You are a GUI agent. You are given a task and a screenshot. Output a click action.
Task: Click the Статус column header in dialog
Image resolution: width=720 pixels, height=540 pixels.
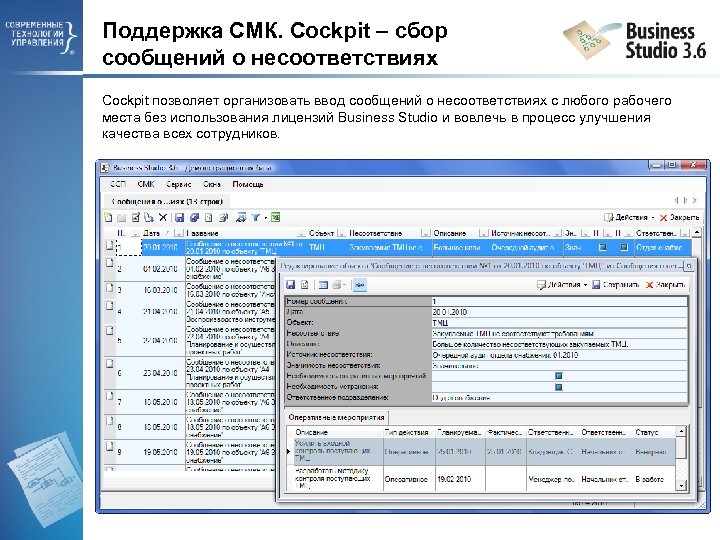654,432
